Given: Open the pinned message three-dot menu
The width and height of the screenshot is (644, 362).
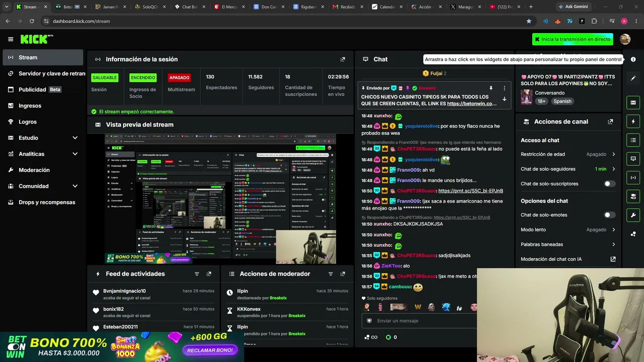Looking at the screenshot, I should tap(504, 88).
